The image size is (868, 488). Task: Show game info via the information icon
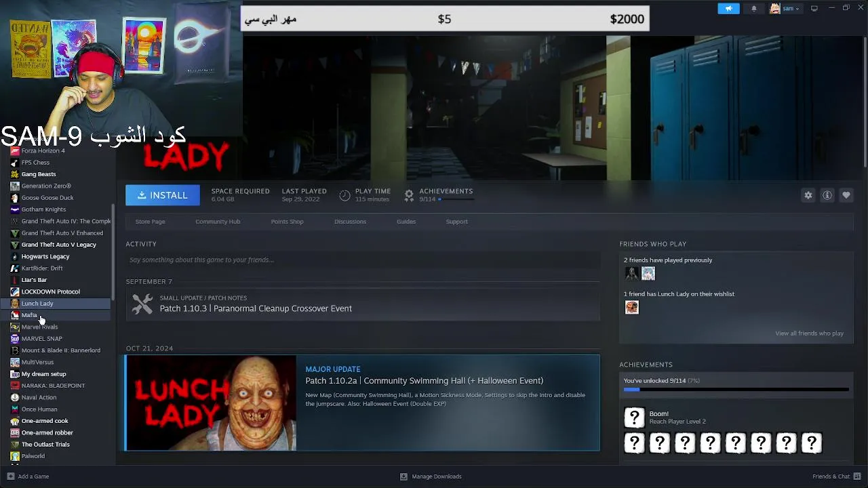[827, 195]
